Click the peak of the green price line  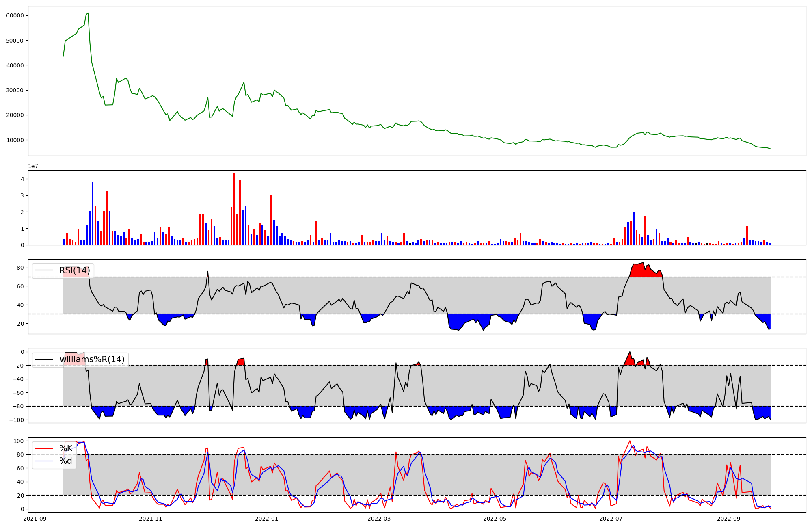(x=88, y=13)
